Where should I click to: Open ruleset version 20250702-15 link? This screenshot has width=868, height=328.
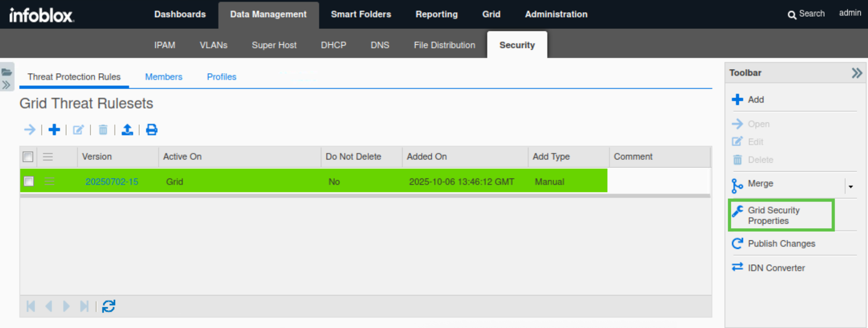111,182
